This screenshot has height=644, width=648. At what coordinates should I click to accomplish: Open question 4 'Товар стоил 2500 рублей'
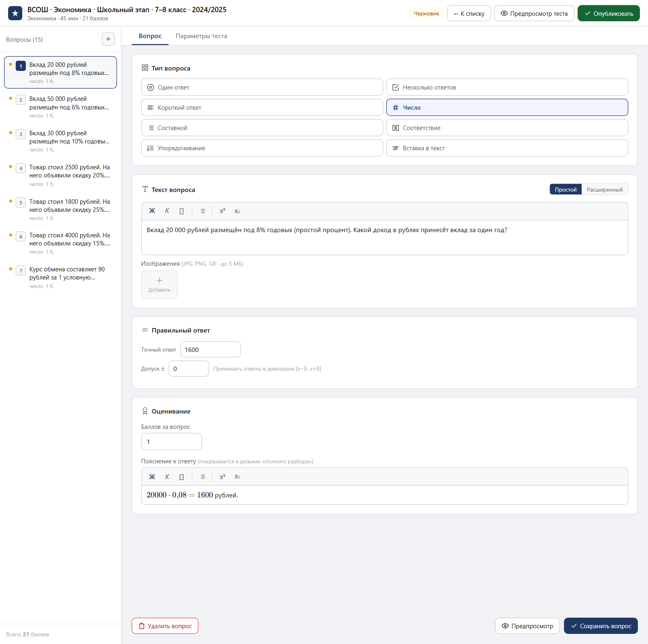(x=60, y=175)
